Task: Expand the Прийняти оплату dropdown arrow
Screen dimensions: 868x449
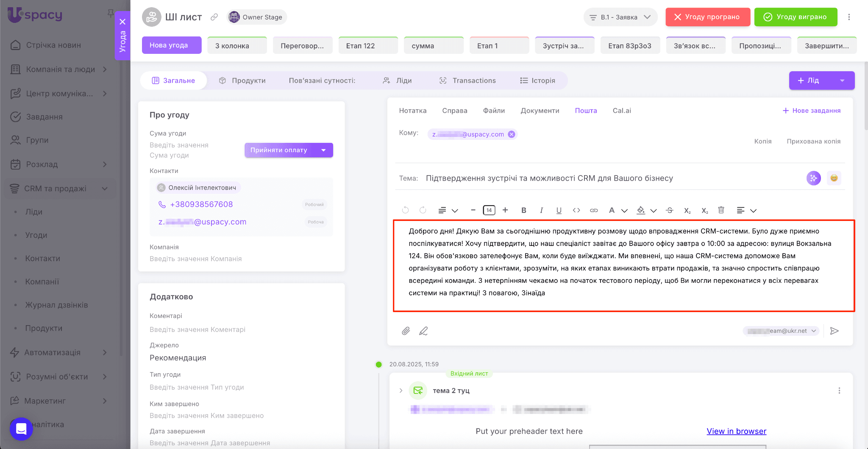Action: tap(324, 150)
